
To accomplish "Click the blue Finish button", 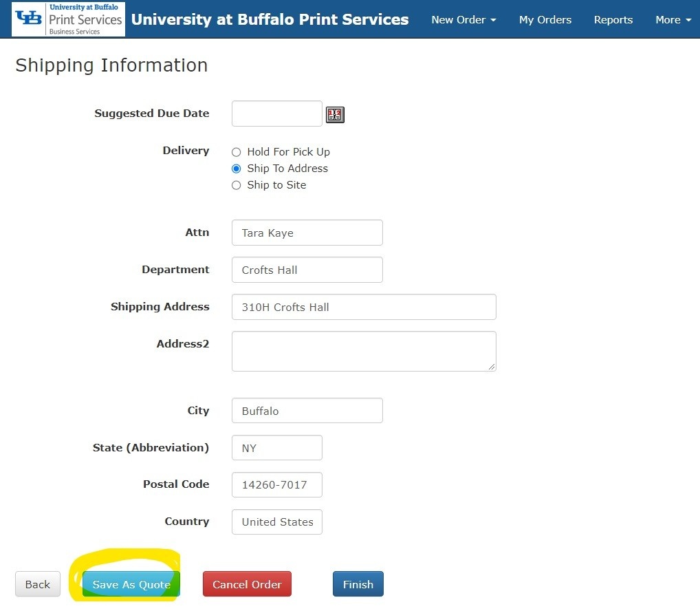I will [358, 584].
